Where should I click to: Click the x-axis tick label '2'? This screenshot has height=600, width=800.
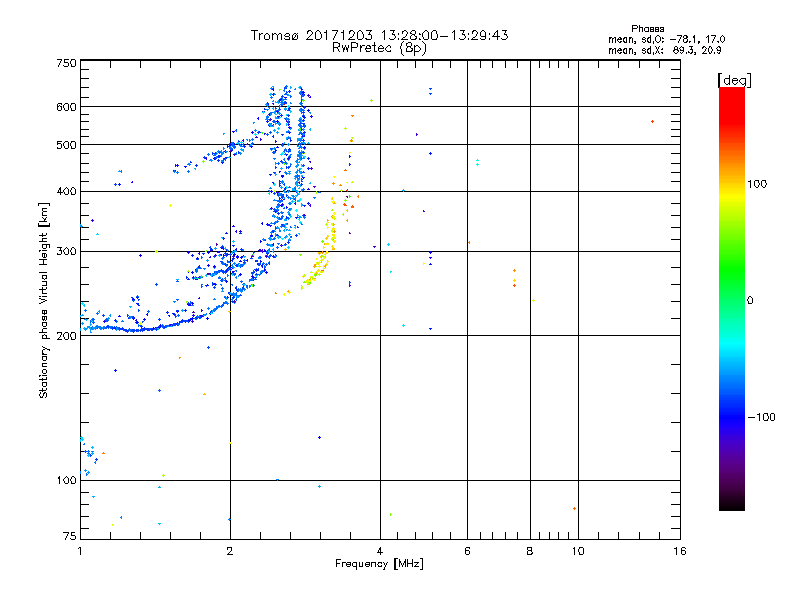(x=230, y=551)
